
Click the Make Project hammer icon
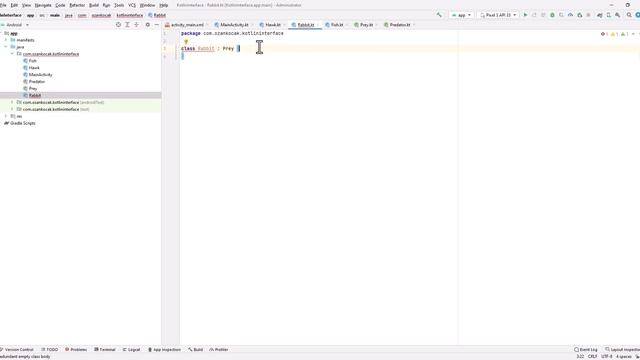(x=439, y=15)
